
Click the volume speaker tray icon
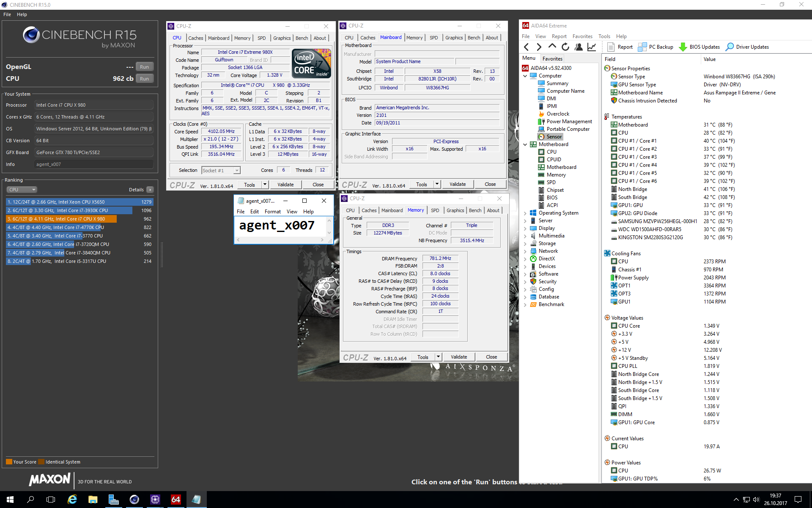(x=756, y=500)
